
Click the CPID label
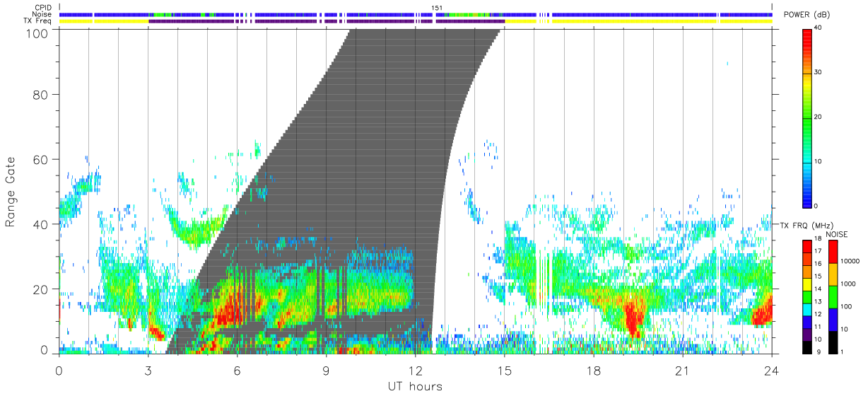43,7
